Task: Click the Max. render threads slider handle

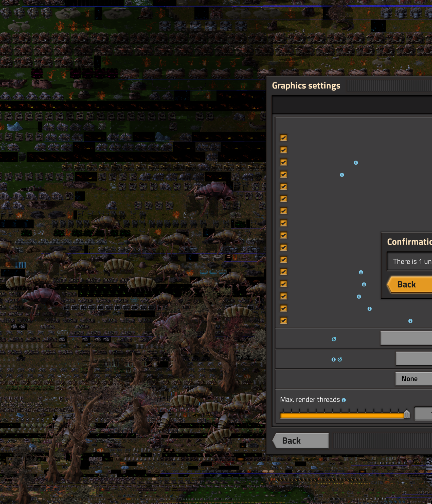Action: tap(407, 414)
